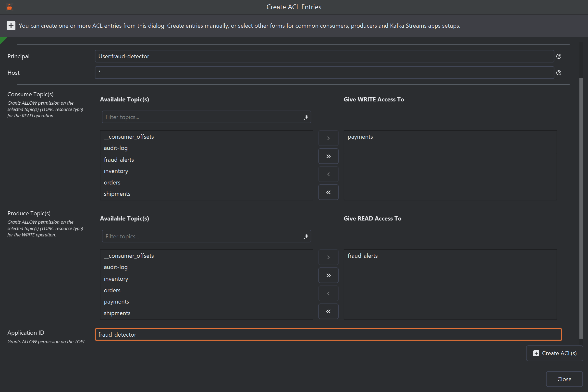
Task: Move selected topic left in Consume section
Action: point(328,174)
